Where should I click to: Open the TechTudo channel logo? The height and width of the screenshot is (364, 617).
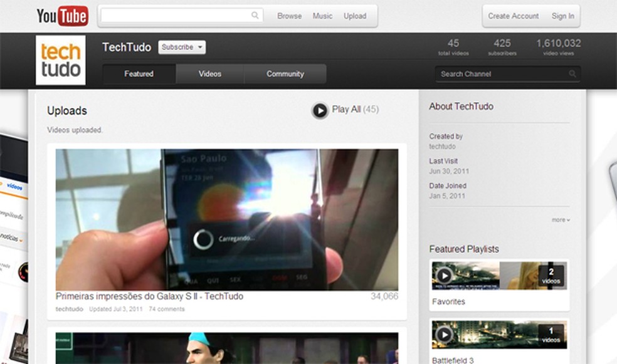(61, 60)
